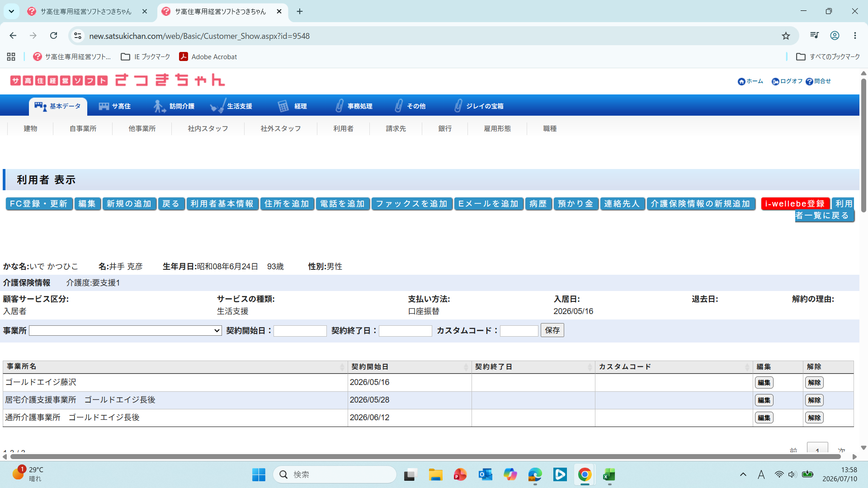
Task: Sort table by 契約終了日 column
Action: coord(533,367)
